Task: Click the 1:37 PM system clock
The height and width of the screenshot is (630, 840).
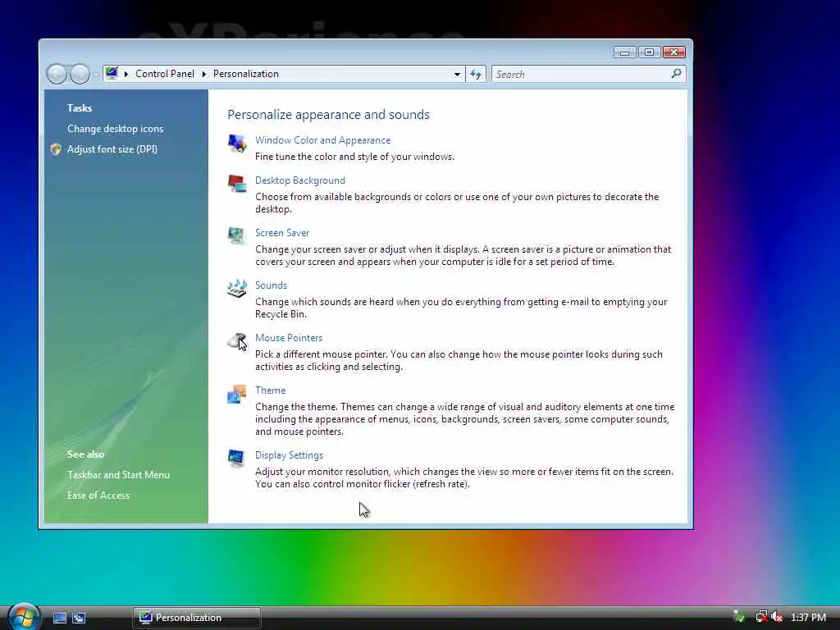Action: (x=808, y=617)
